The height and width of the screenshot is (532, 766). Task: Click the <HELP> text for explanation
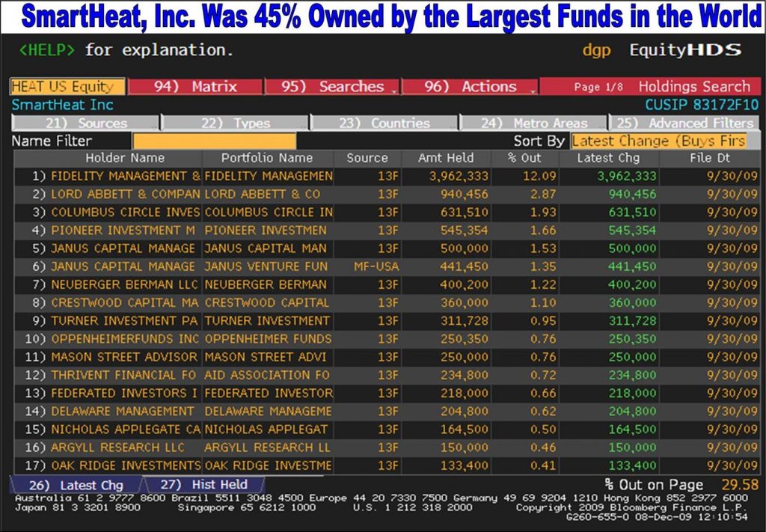[46, 51]
